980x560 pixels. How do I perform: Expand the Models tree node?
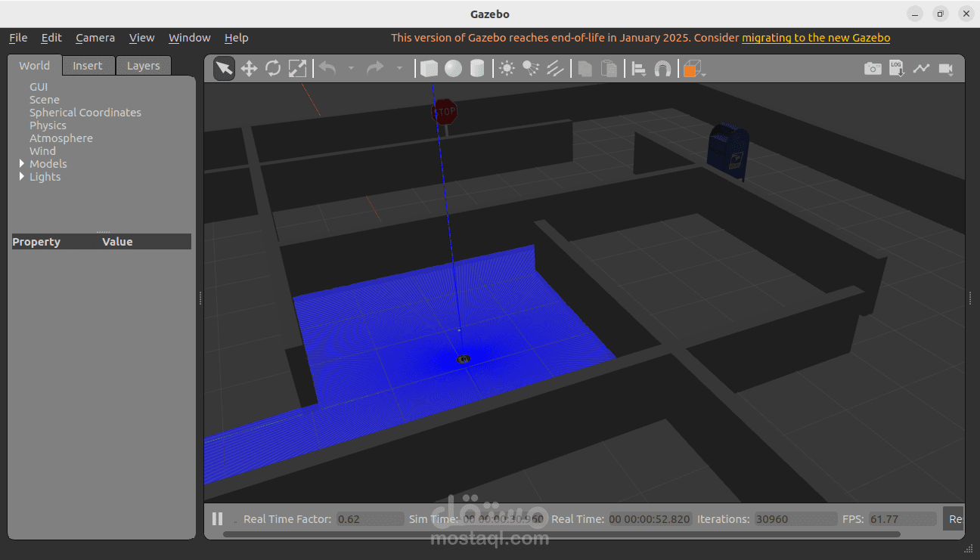point(22,164)
